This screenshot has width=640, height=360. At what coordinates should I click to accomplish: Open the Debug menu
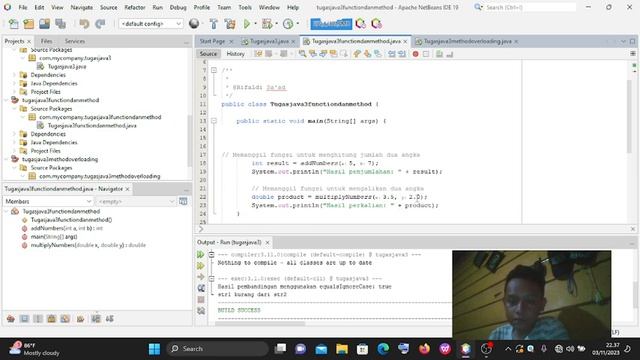[x=178, y=7]
